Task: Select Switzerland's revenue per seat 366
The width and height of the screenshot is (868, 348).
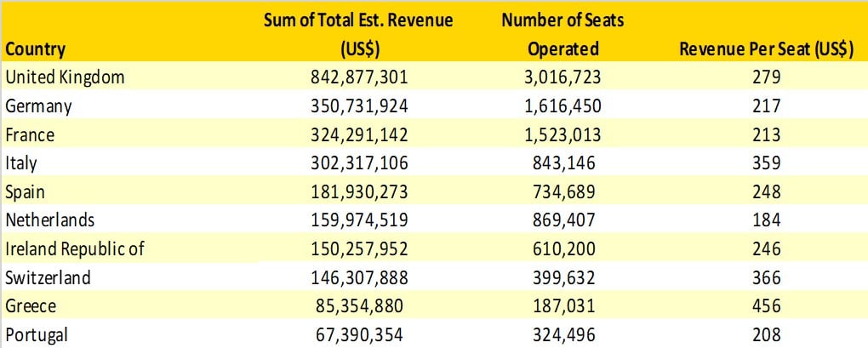Action: [766, 278]
